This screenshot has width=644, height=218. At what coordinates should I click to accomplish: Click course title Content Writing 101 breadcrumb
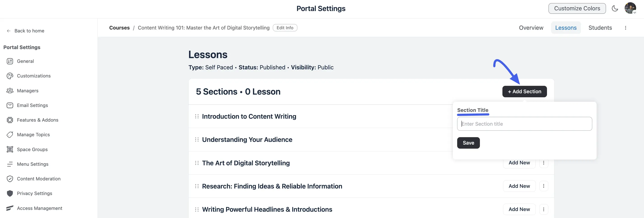tap(203, 28)
